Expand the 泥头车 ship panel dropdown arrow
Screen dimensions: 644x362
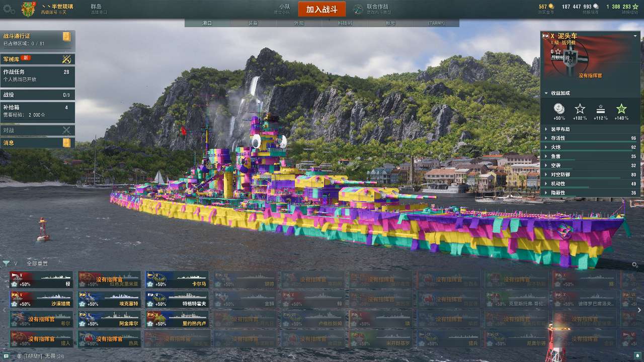pos(635,36)
